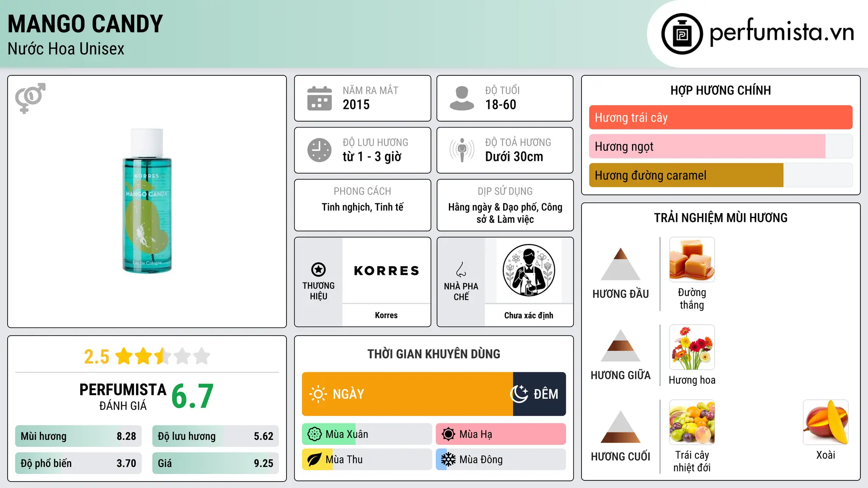The width and height of the screenshot is (868, 488).
Task: Click the Hương cuối pyramid icon
Action: pyautogui.click(x=620, y=427)
